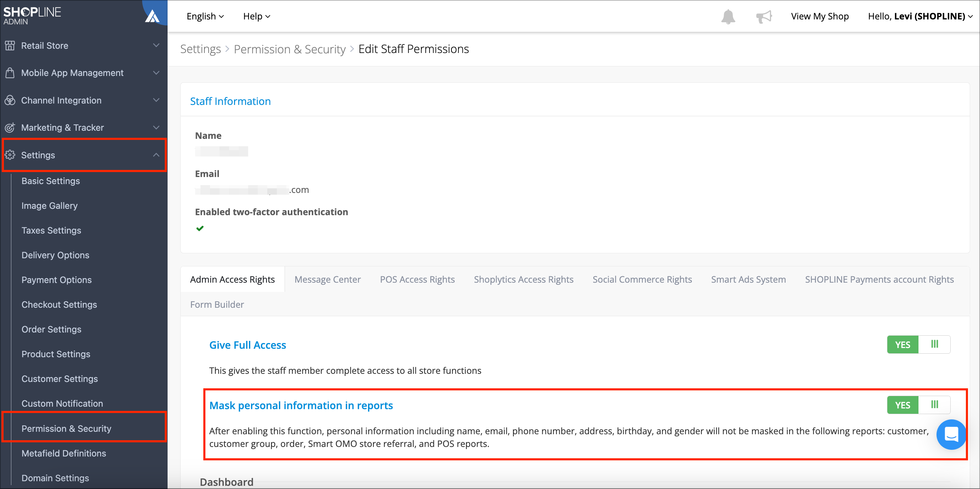This screenshot has height=489, width=980.
Task: Click the Mobile App Management bag icon
Action: click(x=10, y=73)
